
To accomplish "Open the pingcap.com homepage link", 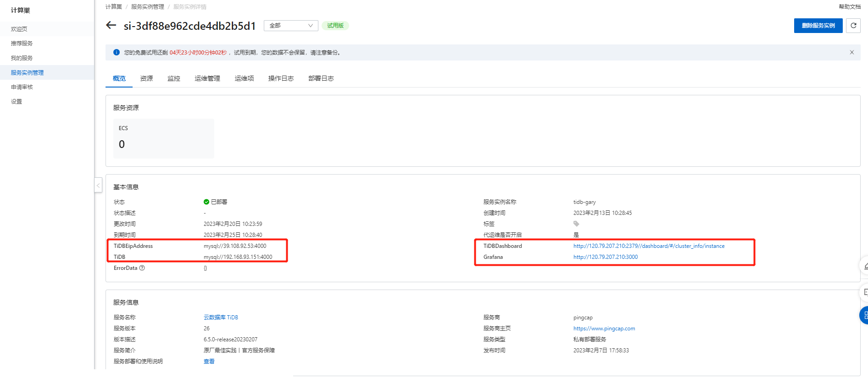I will [x=604, y=329].
